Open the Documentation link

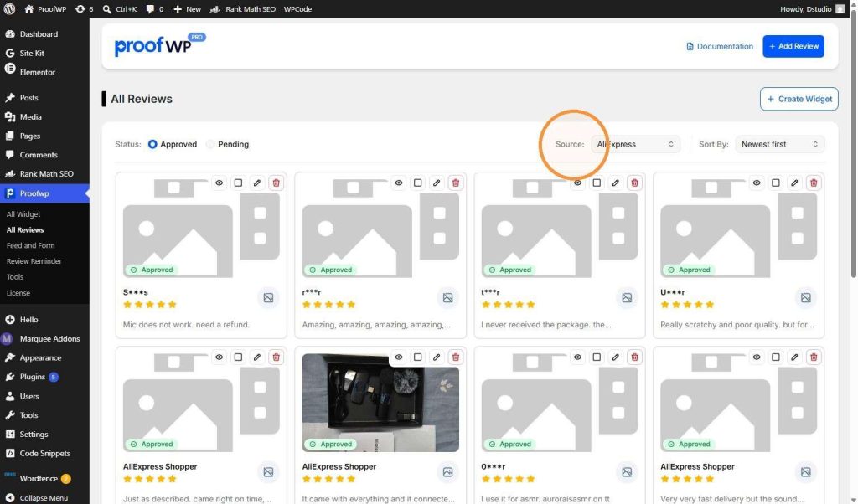pyautogui.click(x=720, y=46)
